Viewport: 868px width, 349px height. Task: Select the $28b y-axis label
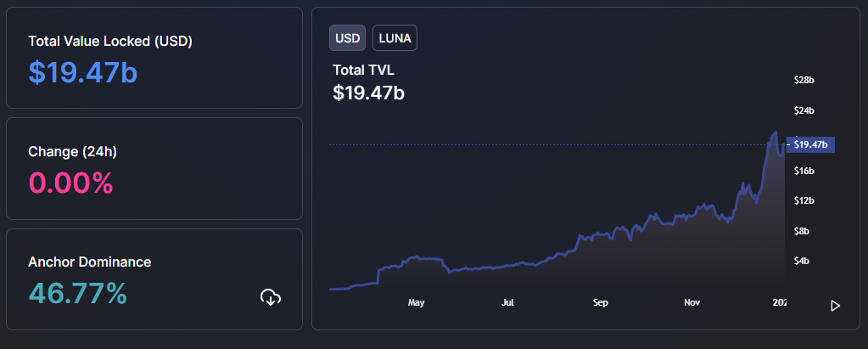(x=804, y=81)
